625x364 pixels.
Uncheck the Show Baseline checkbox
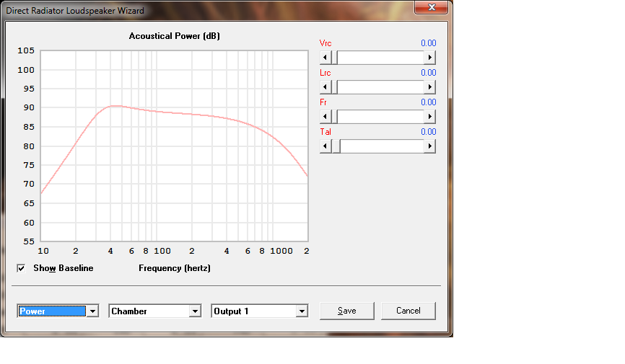coord(21,268)
